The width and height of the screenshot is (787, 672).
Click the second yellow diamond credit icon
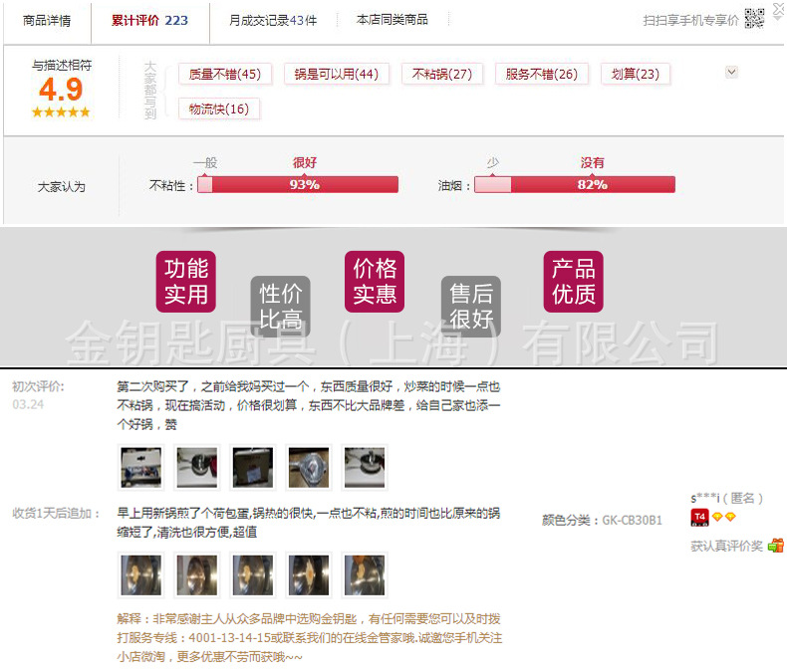click(730, 517)
